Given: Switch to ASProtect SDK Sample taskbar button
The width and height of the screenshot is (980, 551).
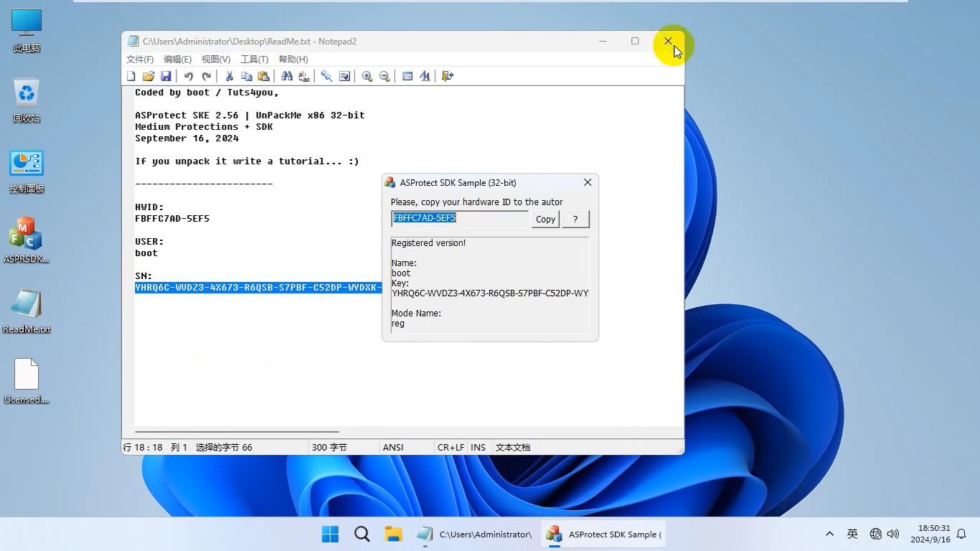Looking at the screenshot, I should (x=603, y=534).
